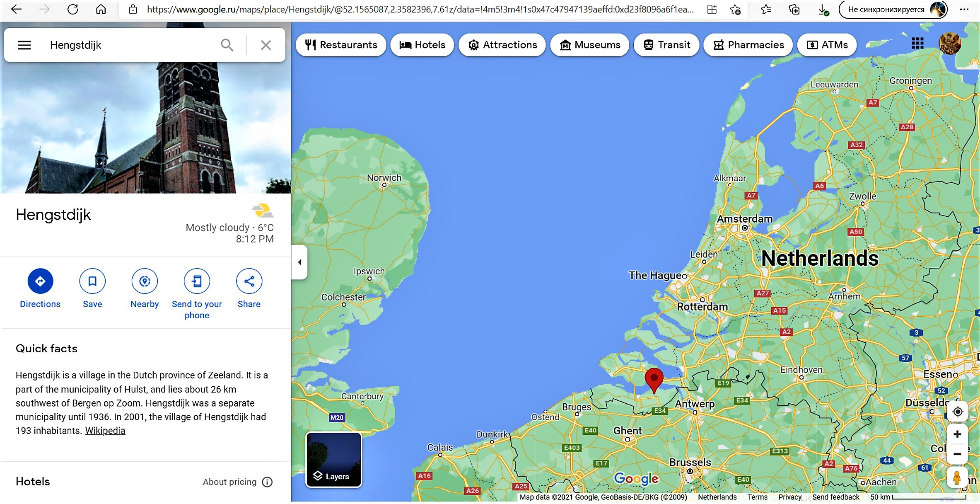Viewport: 980px width, 504px height.
Task: Click Netherlands link in map footer
Action: [x=717, y=497]
